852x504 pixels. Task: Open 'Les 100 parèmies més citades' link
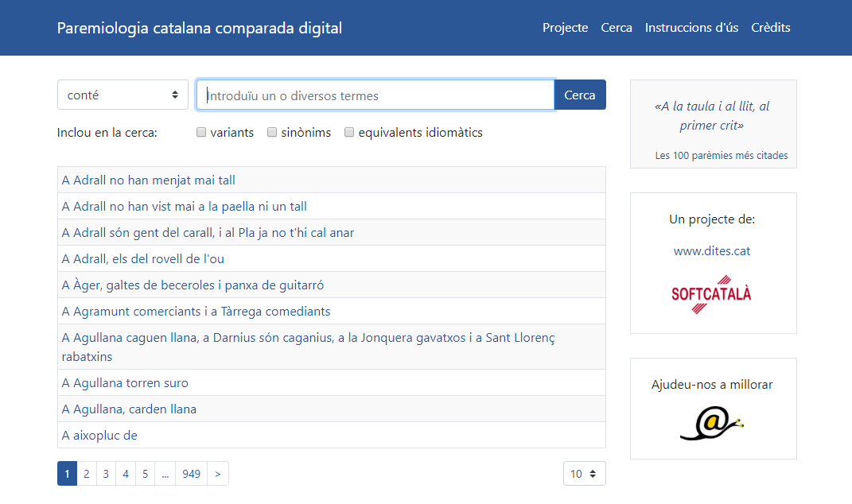point(721,156)
